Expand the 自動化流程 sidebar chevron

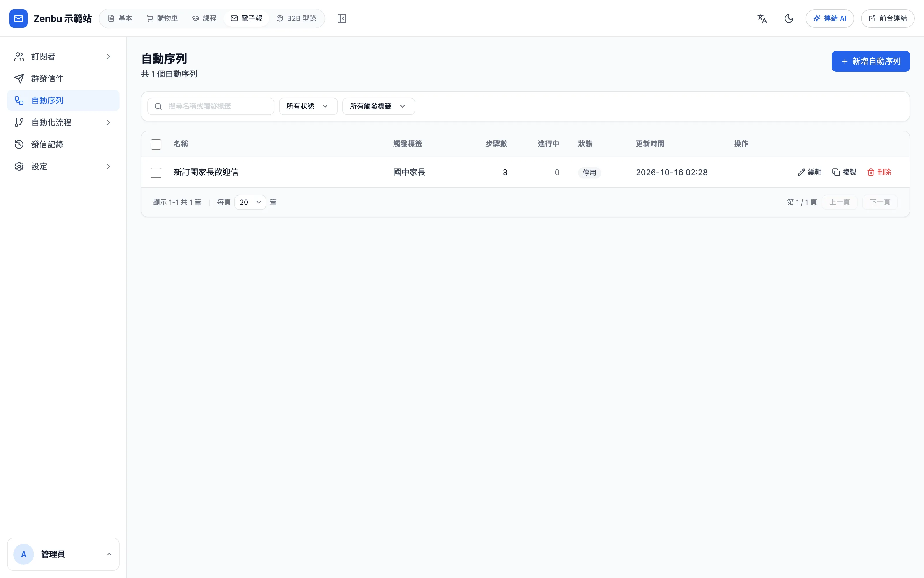point(109,122)
